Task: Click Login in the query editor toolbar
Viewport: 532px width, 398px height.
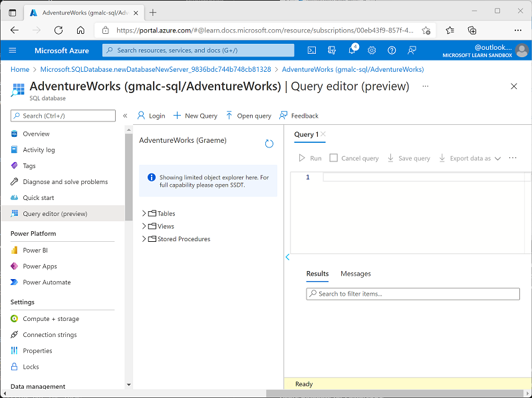Action: (x=151, y=116)
